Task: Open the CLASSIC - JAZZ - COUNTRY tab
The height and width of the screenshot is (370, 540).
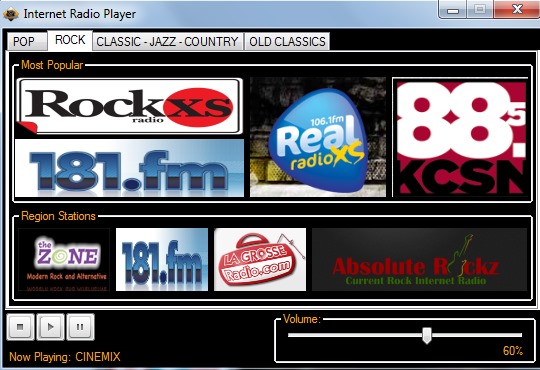Action: click(168, 42)
